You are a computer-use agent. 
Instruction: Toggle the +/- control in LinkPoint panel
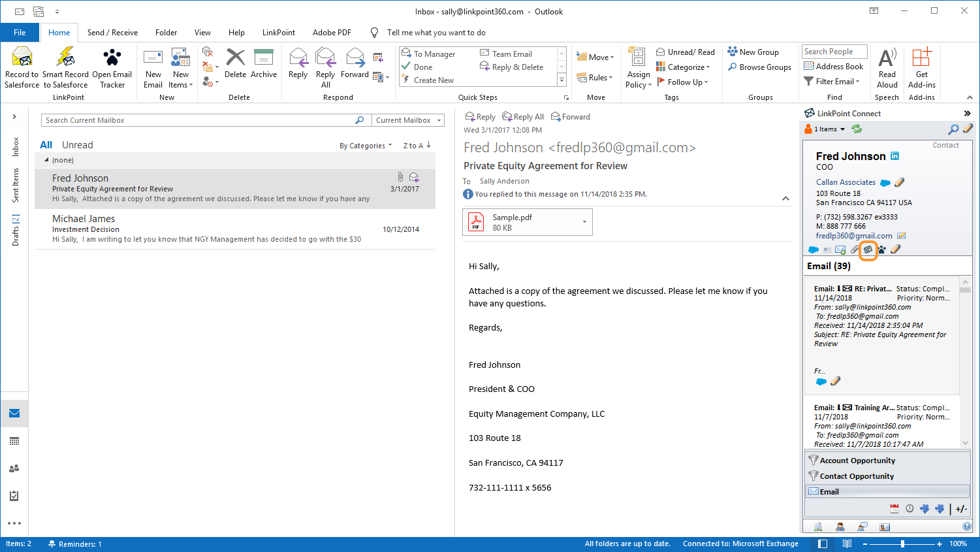pos(961,509)
